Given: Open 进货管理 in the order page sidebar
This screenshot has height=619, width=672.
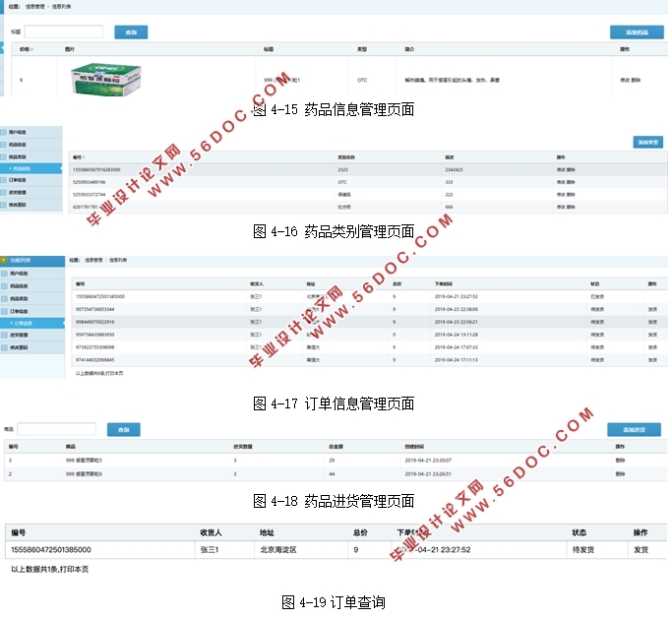Looking at the screenshot, I should 20,336.
